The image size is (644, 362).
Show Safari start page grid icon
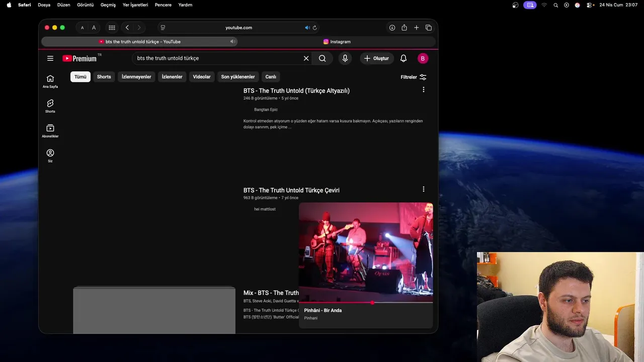coord(112,28)
